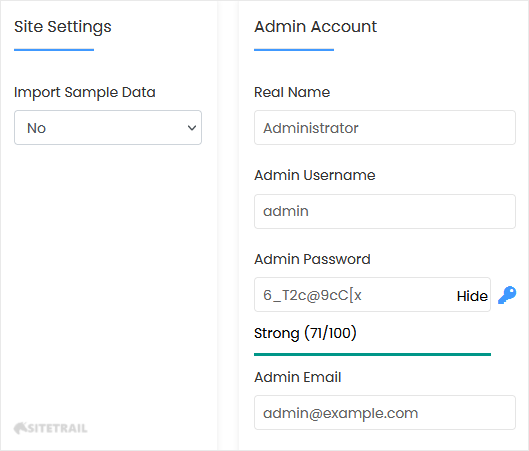Image resolution: width=529 pixels, height=451 pixels.
Task: Generate a random password with key icon
Action: 507,295
